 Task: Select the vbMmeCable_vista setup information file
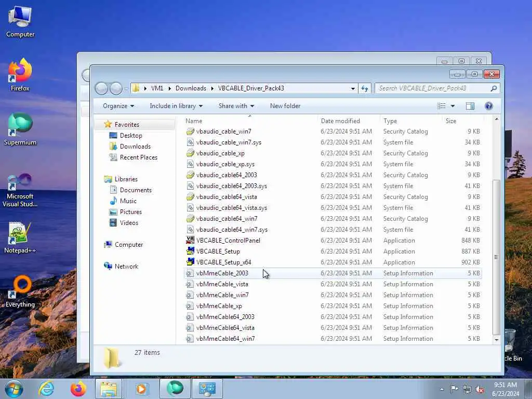[222, 284]
